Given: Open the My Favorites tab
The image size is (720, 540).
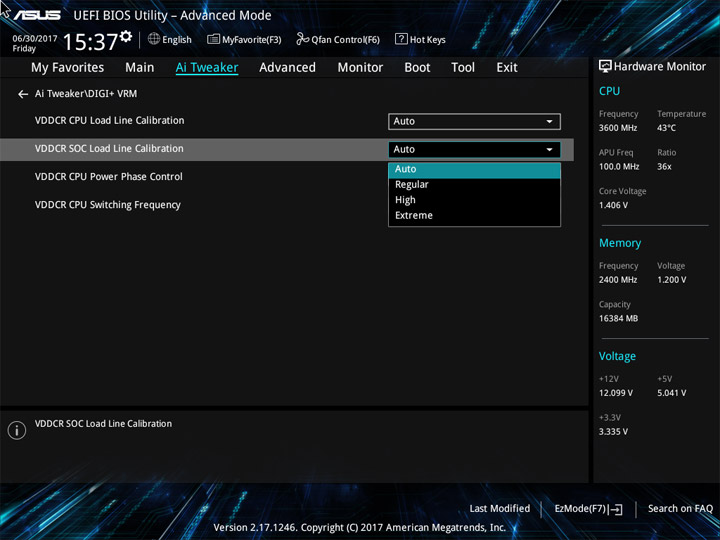Looking at the screenshot, I should [x=68, y=68].
